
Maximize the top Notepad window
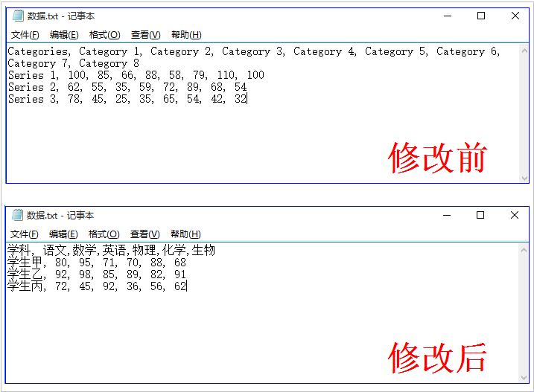481,16
